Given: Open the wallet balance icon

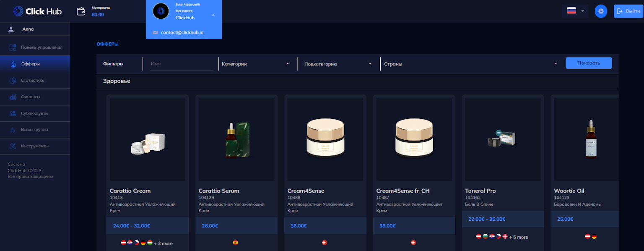Looking at the screenshot, I should (x=81, y=11).
